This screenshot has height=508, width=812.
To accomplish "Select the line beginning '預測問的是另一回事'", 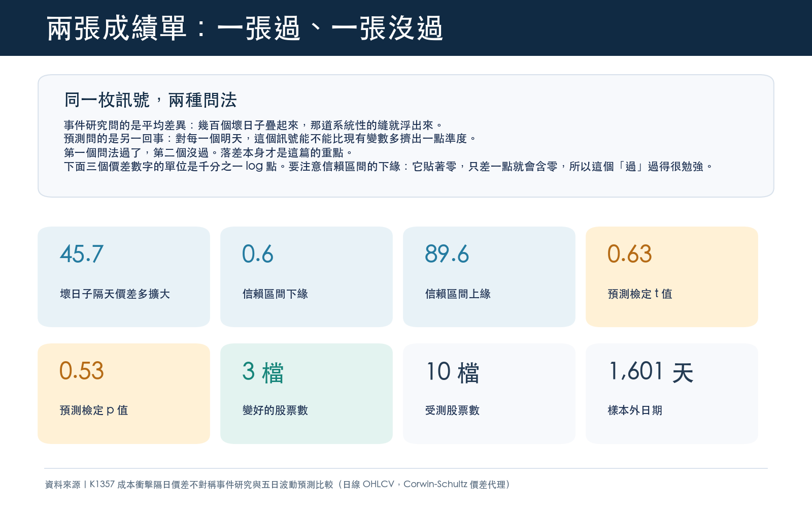I will pos(270,139).
